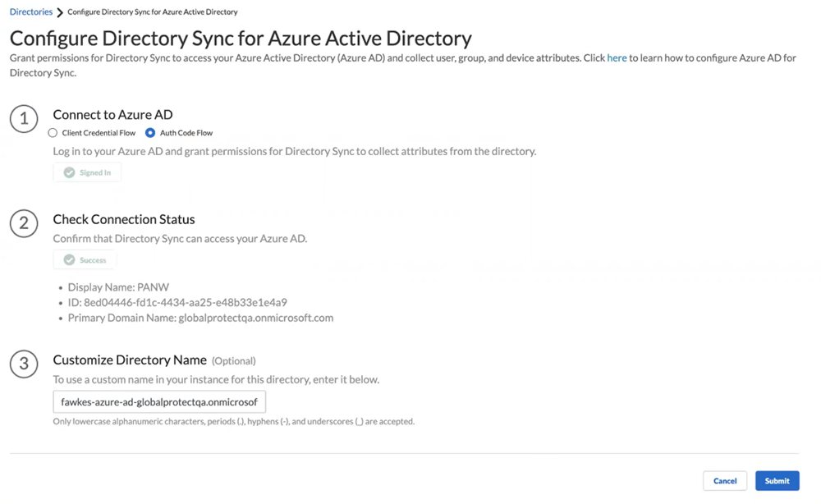This screenshot has height=504, width=821.
Task: Go back via the Directories breadcrumb link
Action: [31, 12]
